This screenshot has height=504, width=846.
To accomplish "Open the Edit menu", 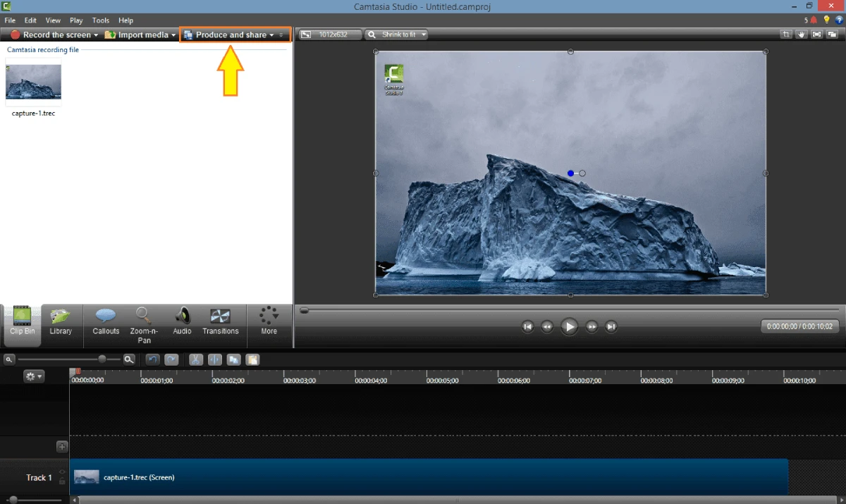I will point(30,20).
